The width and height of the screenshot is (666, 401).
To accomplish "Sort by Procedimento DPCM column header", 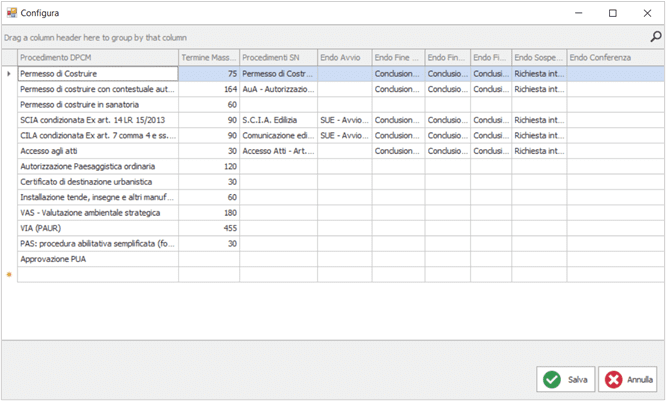I will (98, 57).
